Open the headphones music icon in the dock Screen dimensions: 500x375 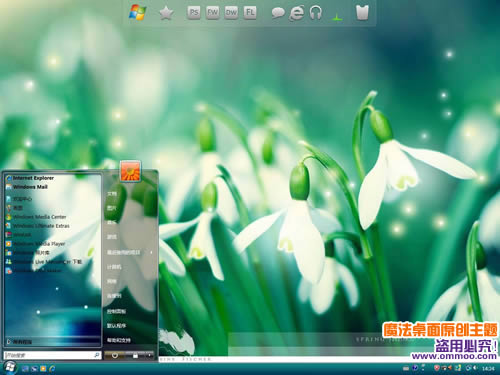[x=315, y=13]
